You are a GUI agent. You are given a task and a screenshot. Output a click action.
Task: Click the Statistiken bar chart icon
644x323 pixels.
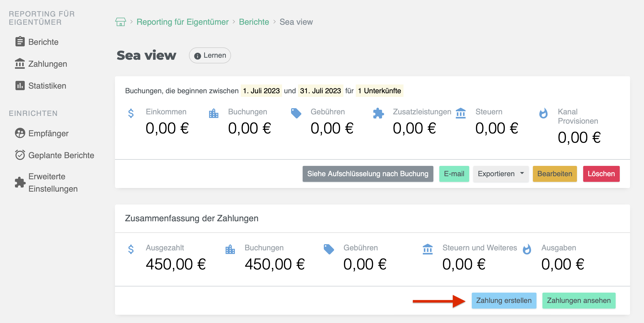point(20,86)
